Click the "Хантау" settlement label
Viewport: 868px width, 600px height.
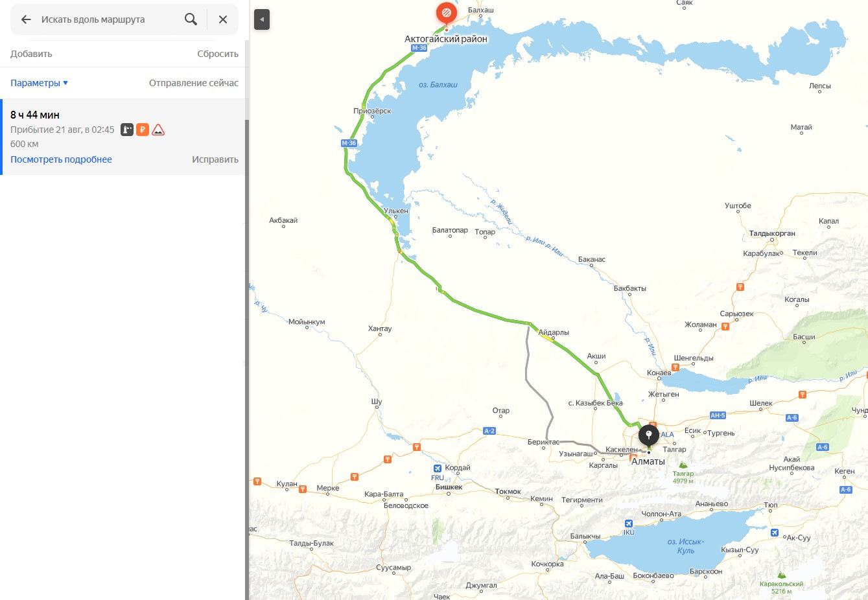380,329
